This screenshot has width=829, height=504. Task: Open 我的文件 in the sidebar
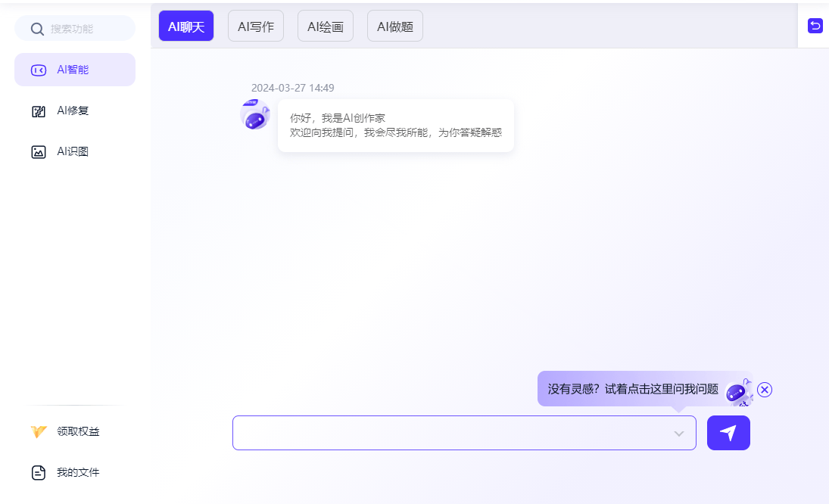(x=78, y=473)
